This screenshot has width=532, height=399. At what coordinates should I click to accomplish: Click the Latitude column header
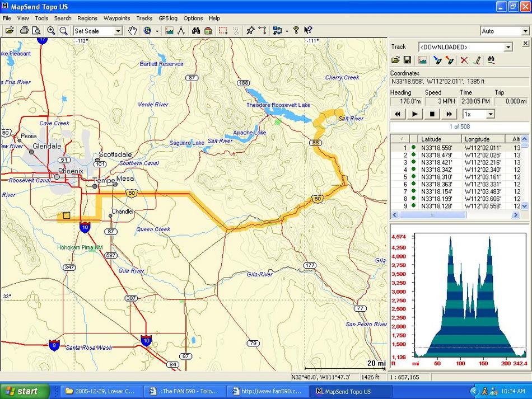point(440,139)
